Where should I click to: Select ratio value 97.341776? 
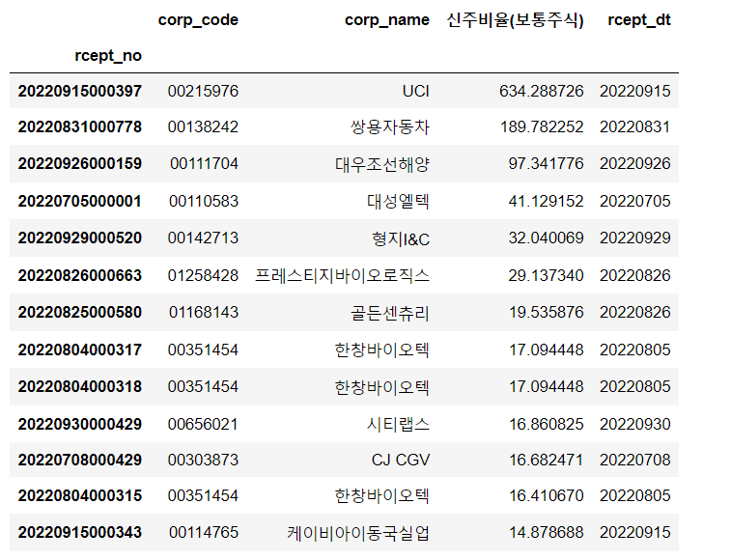(546, 164)
